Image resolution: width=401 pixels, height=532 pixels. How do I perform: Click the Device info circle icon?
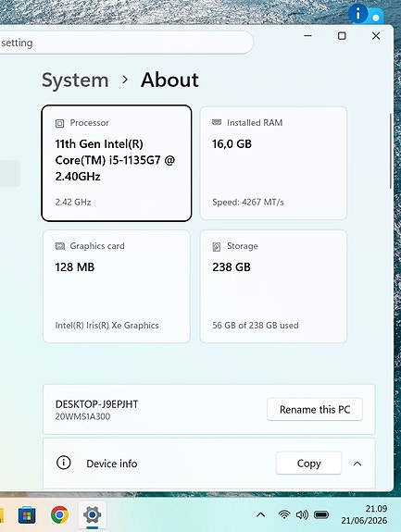64,463
